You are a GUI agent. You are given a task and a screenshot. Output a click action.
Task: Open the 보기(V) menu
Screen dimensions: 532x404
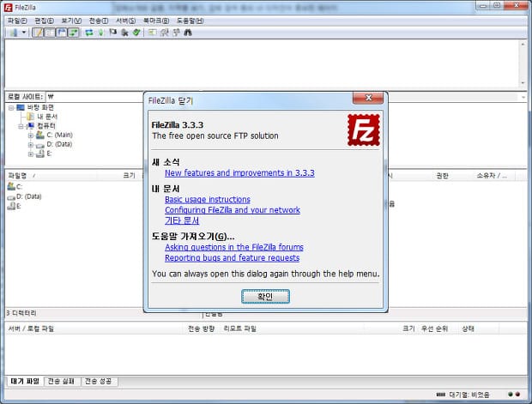click(71, 21)
